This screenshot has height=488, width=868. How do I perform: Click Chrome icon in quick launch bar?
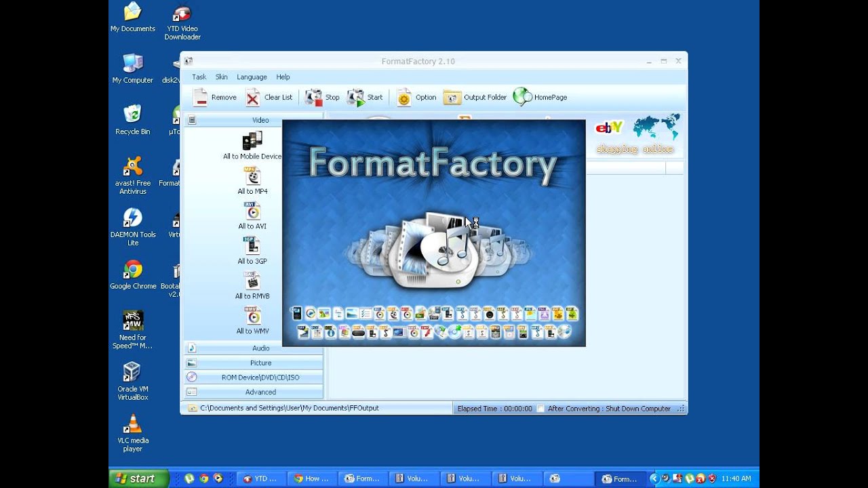[x=203, y=479]
